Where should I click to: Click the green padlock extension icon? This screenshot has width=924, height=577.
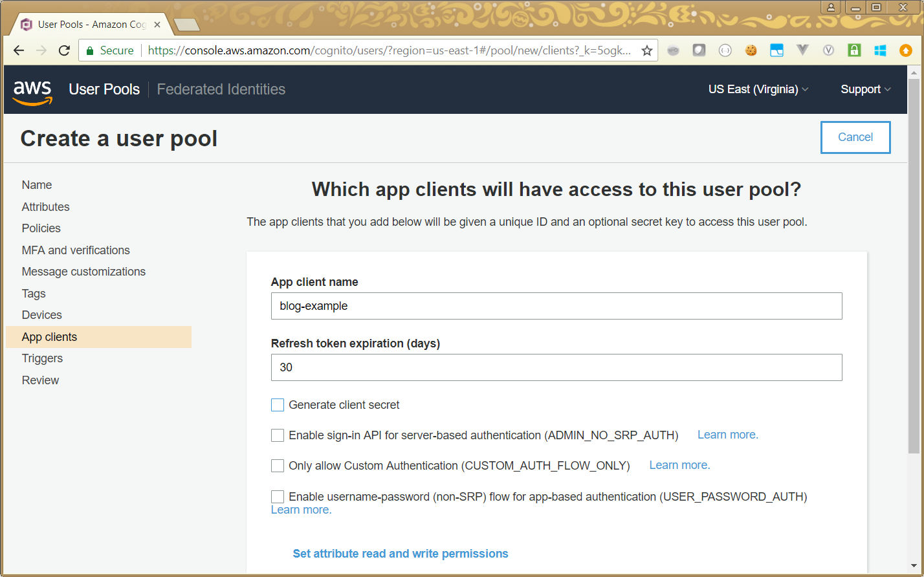854,50
